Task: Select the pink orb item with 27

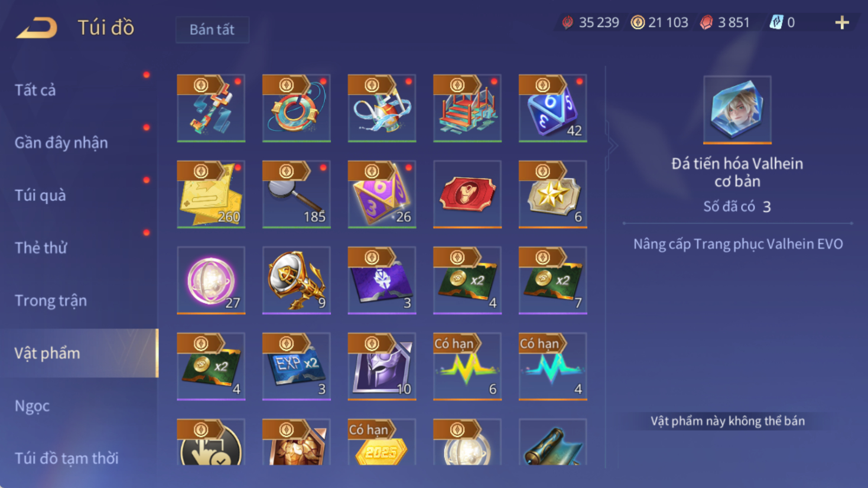Action: click(x=211, y=281)
